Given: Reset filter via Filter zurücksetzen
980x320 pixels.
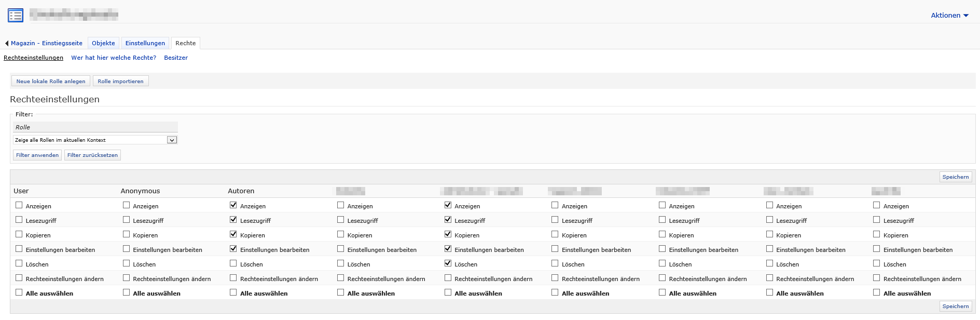Looking at the screenshot, I should [92, 155].
